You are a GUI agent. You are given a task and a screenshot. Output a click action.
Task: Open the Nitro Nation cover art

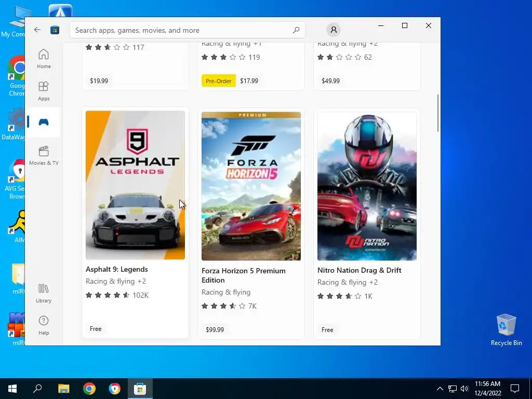pyautogui.click(x=367, y=187)
